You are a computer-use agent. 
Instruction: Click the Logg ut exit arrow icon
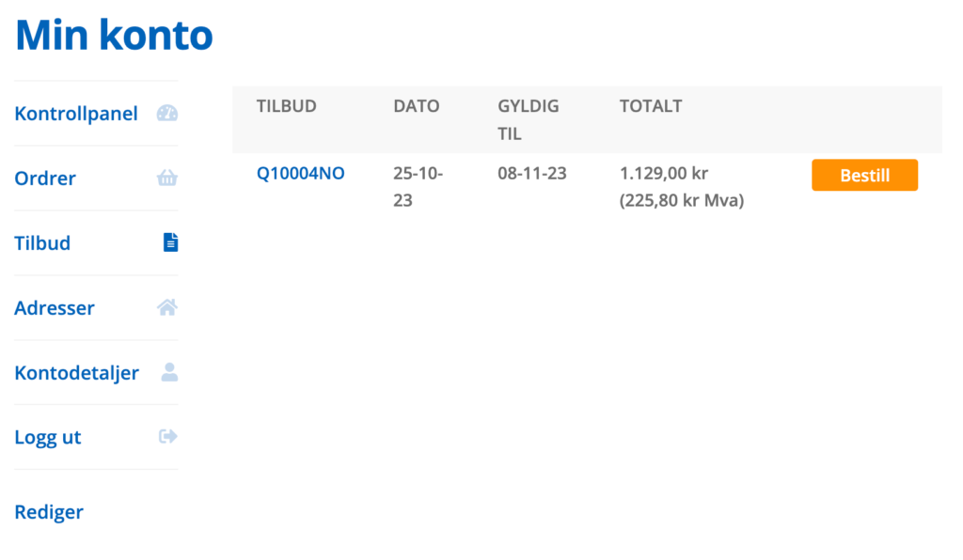tap(168, 436)
